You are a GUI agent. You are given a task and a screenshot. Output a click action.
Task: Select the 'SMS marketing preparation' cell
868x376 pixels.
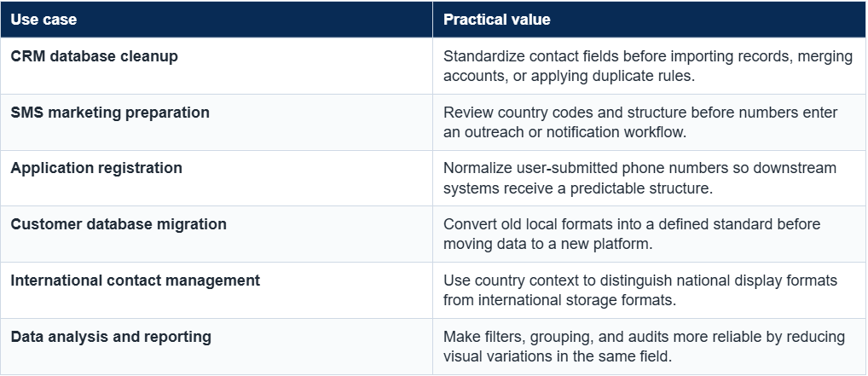click(x=217, y=122)
